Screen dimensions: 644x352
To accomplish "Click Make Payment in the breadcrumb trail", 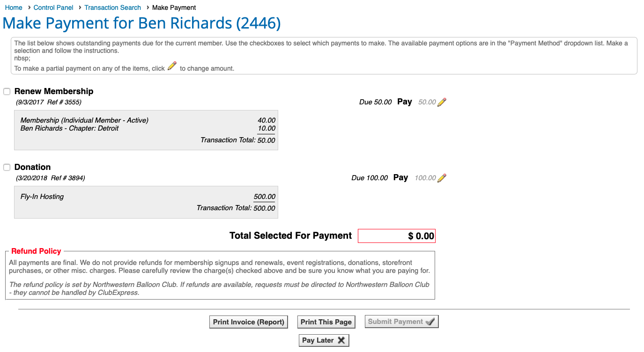I will [x=174, y=7].
